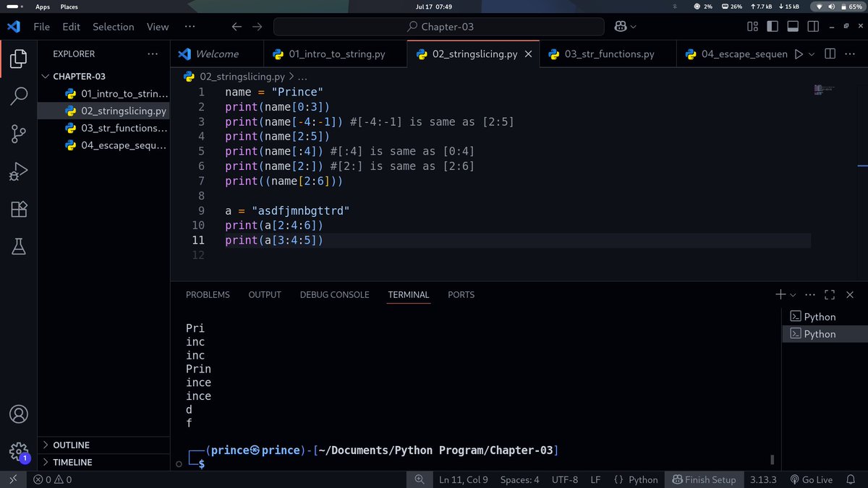Close the 02_stringslicing.py tab
The image size is (868, 488).
coord(529,54)
